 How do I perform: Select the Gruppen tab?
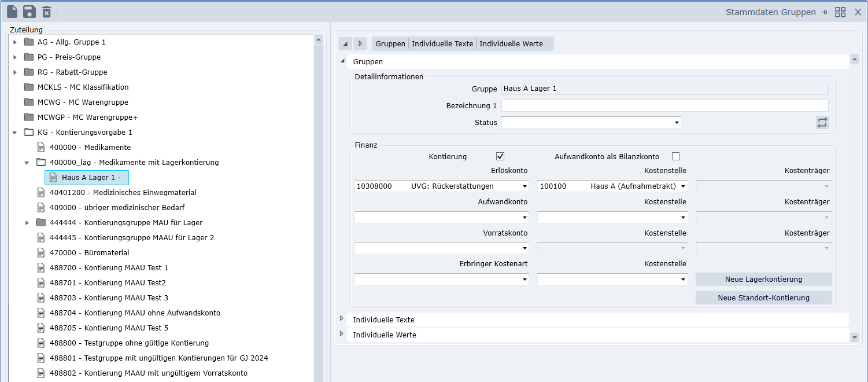(390, 43)
